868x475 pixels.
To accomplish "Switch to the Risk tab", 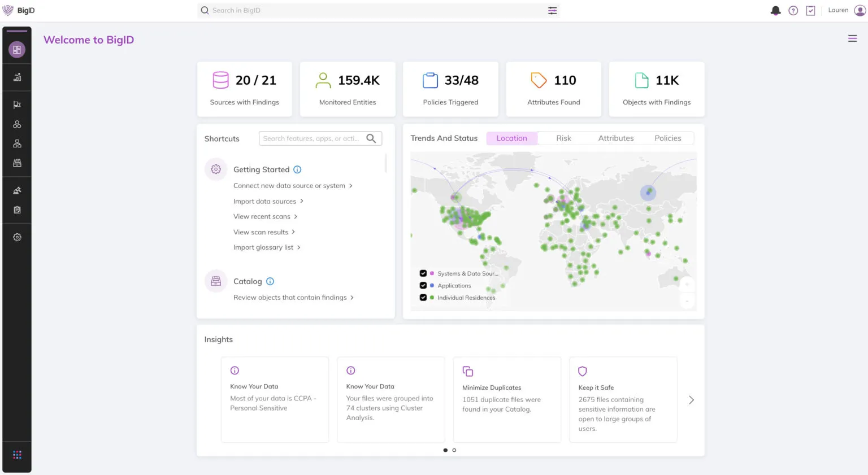I will 563,138.
